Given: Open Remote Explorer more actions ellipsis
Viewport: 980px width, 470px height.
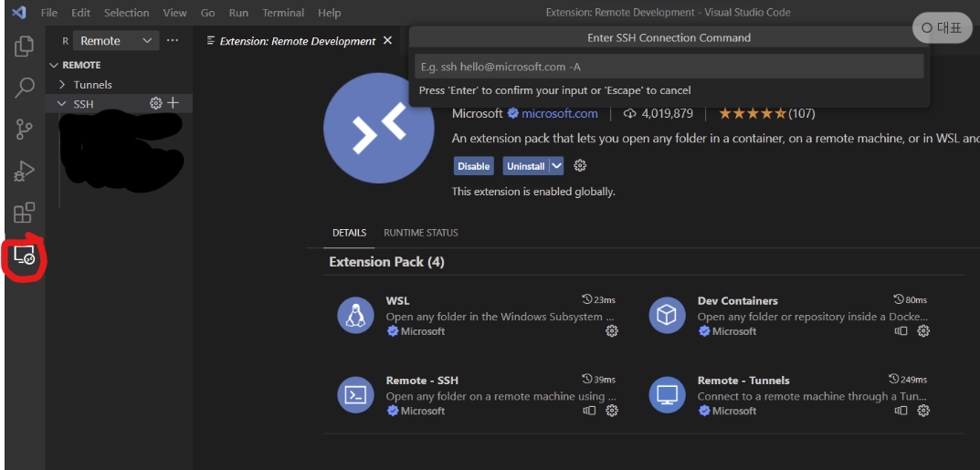Looking at the screenshot, I should coord(173,40).
